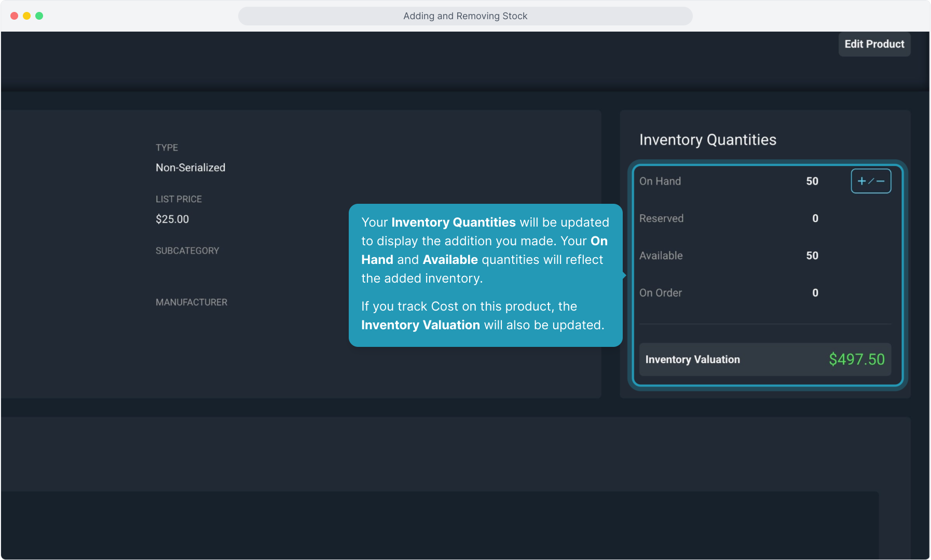This screenshot has width=931, height=560.
Task: Click the TYPE field label
Action: coord(167,148)
